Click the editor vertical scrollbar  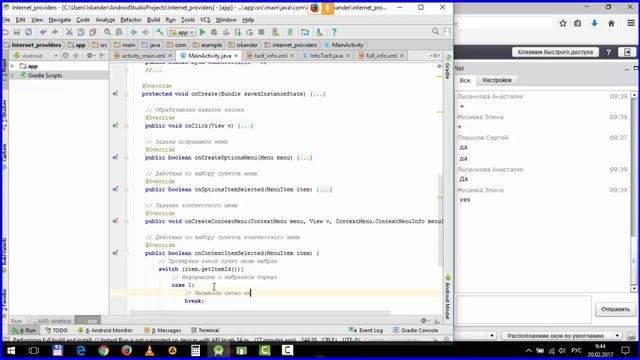tap(440, 220)
